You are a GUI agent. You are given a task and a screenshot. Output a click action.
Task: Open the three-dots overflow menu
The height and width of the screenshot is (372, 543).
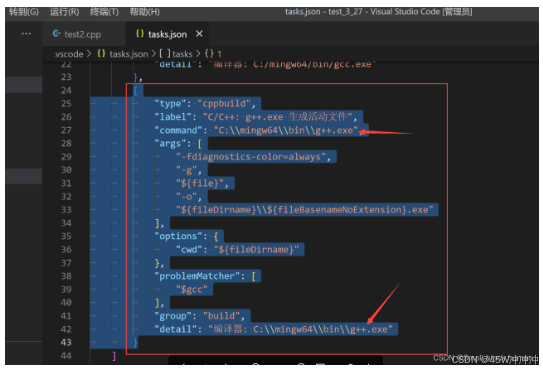[x=26, y=34]
